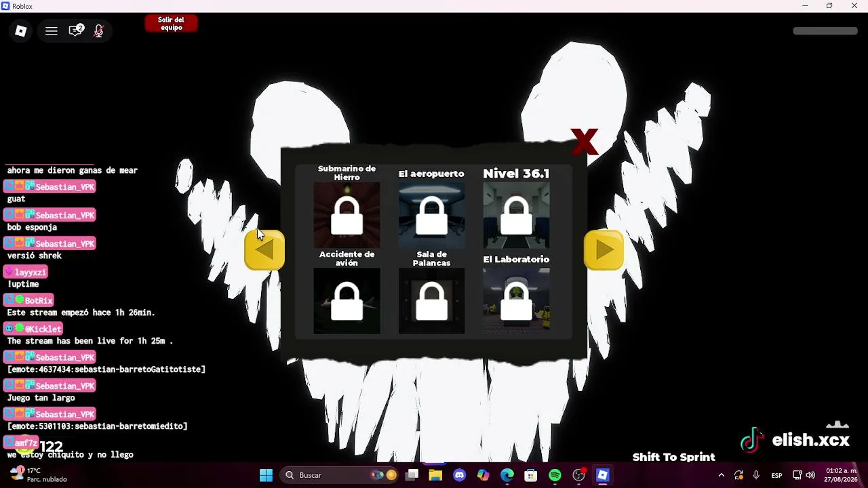868x488 pixels.
Task: Click 'Este stream empezó hace 1h 26min.' message
Action: 81,312
